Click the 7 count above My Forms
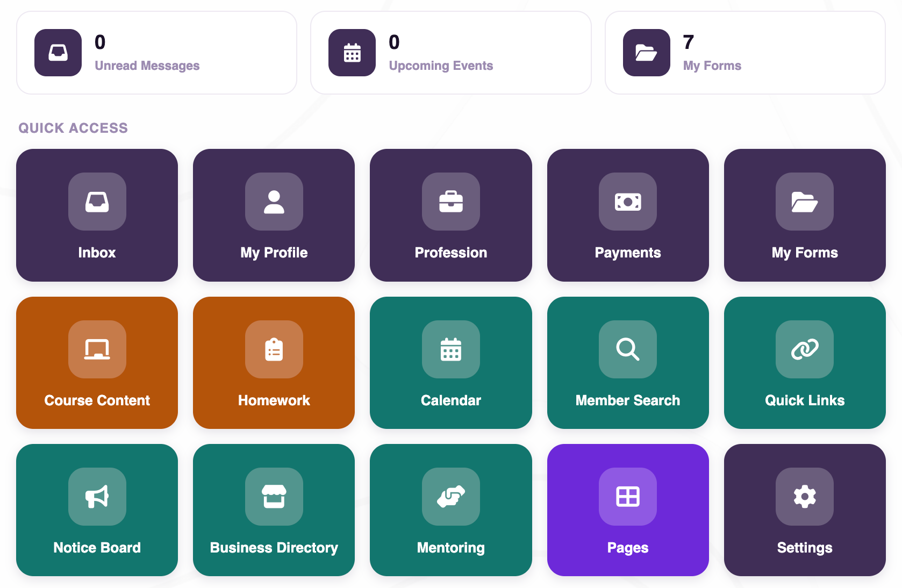This screenshot has width=902, height=588. click(689, 42)
